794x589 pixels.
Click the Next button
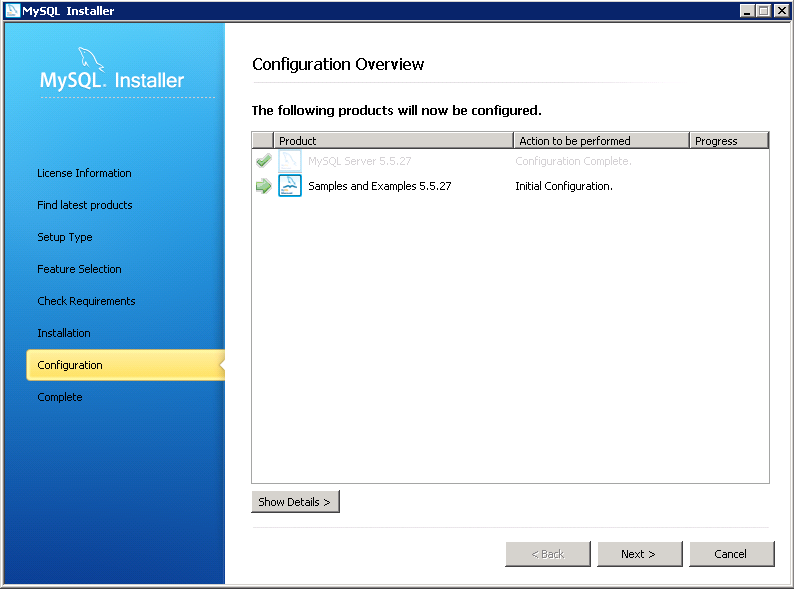click(x=640, y=554)
